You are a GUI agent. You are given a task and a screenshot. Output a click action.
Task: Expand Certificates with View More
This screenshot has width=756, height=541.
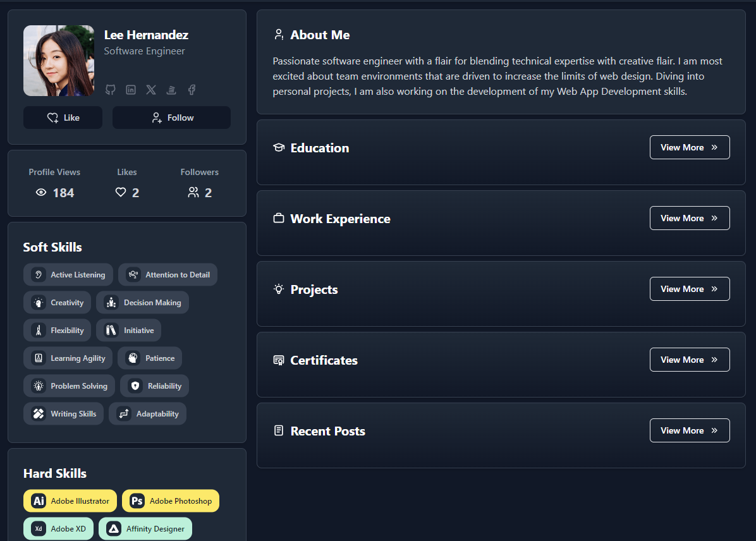pos(690,360)
